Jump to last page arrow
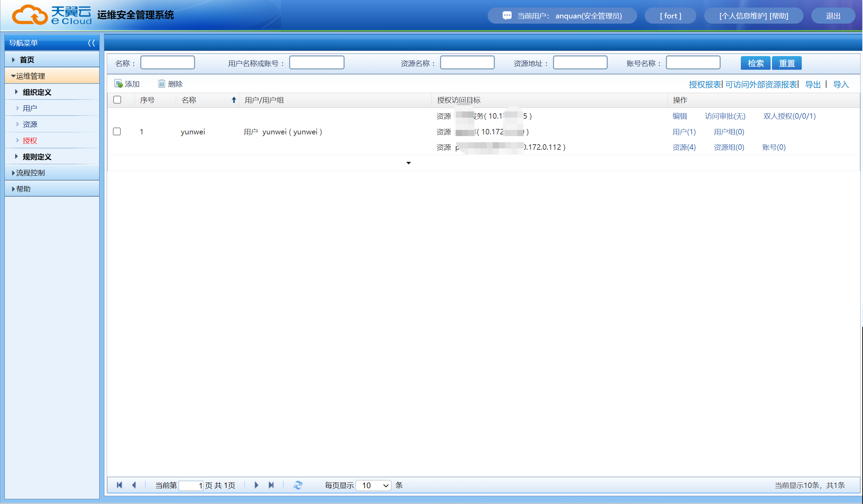The height and width of the screenshot is (504, 863). (271, 485)
